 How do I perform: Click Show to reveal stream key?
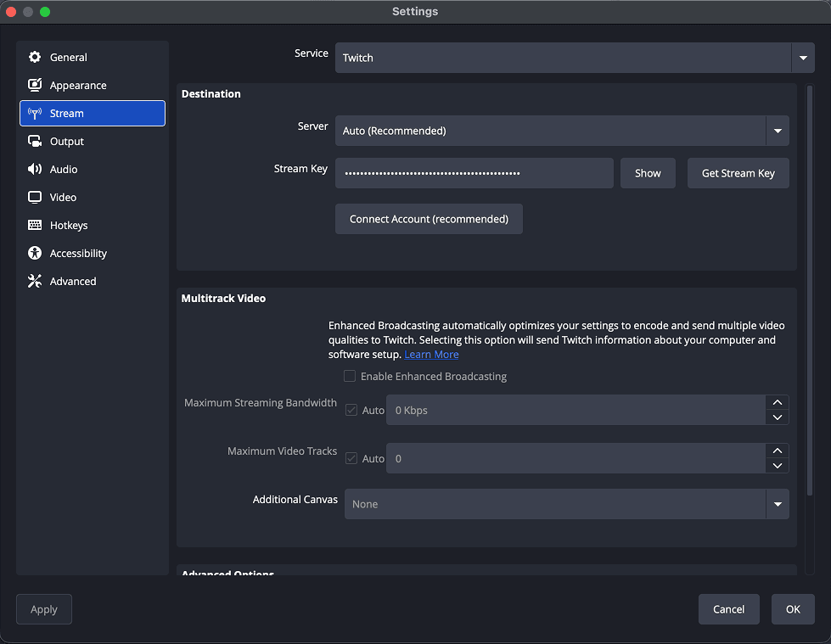648,173
